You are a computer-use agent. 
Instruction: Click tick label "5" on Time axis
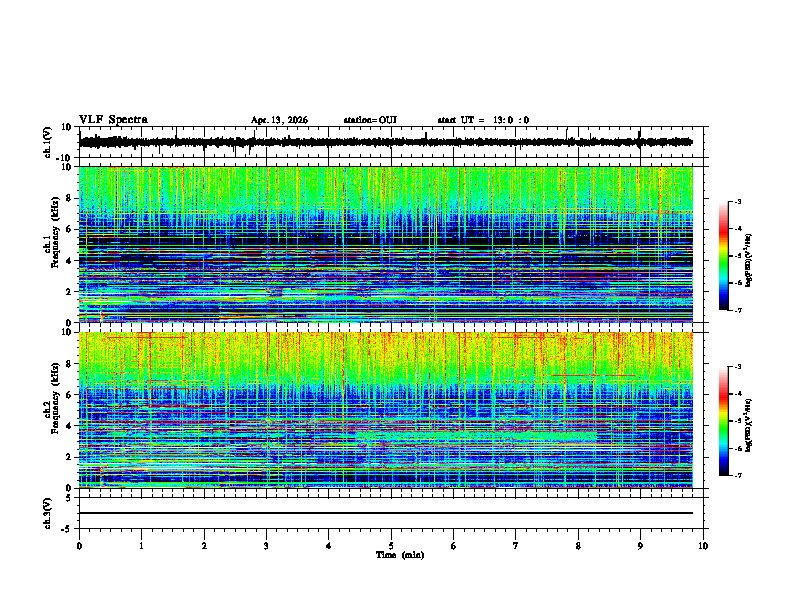pyautogui.click(x=391, y=546)
